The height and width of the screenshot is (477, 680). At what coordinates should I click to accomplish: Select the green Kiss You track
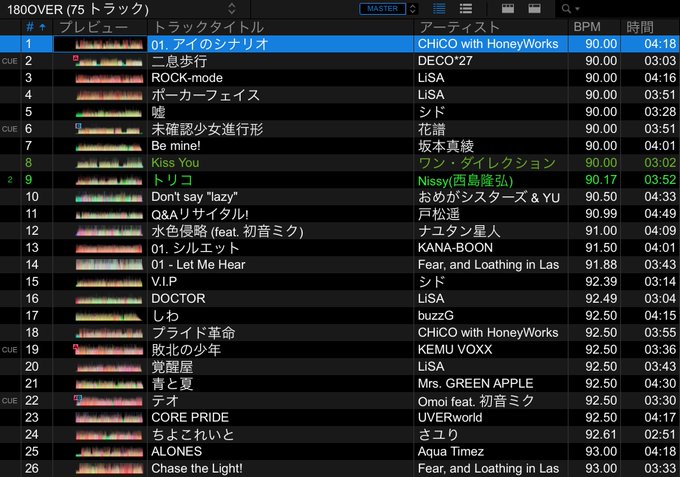point(175,163)
